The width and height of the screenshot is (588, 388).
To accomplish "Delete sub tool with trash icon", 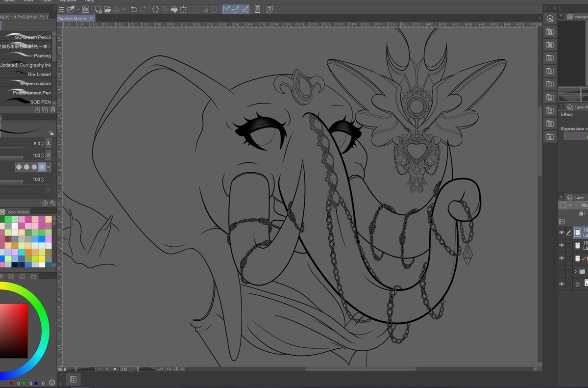I will (x=53, y=109).
